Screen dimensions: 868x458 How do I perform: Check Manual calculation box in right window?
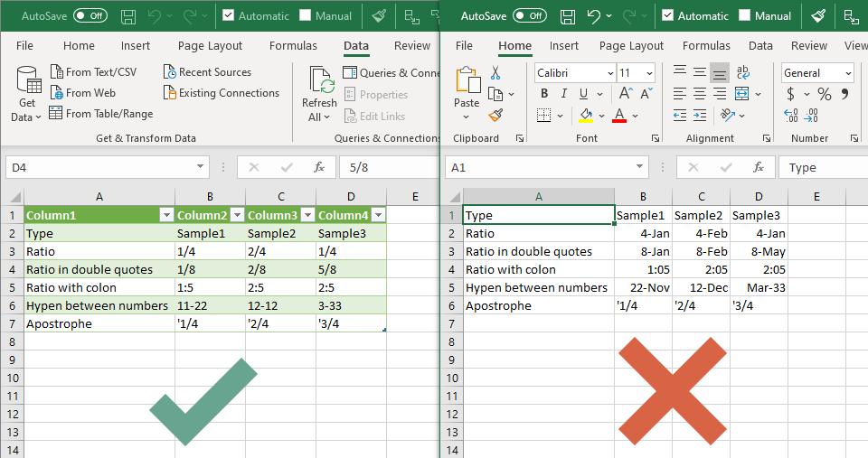745,16
